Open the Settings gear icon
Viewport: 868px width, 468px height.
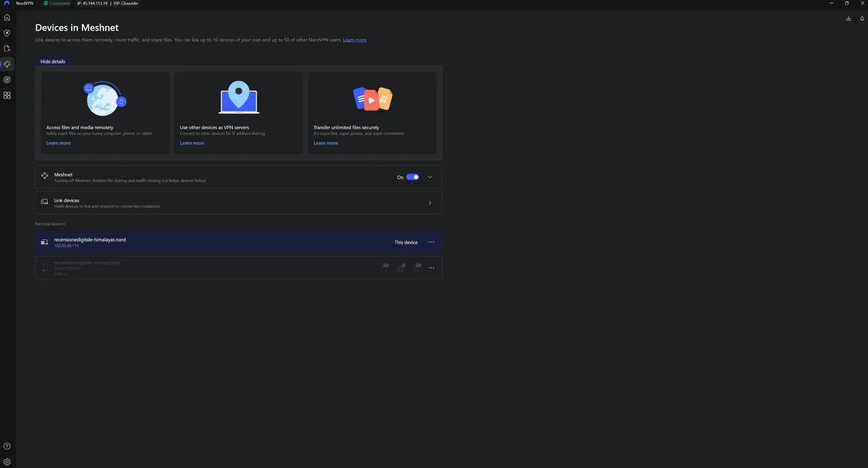pos(7,461)
